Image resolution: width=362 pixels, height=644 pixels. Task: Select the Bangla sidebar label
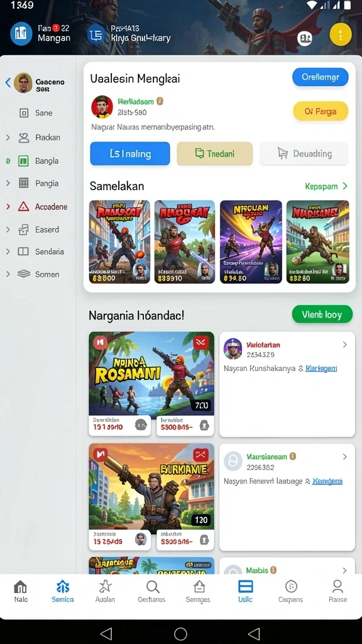(47, 161)
